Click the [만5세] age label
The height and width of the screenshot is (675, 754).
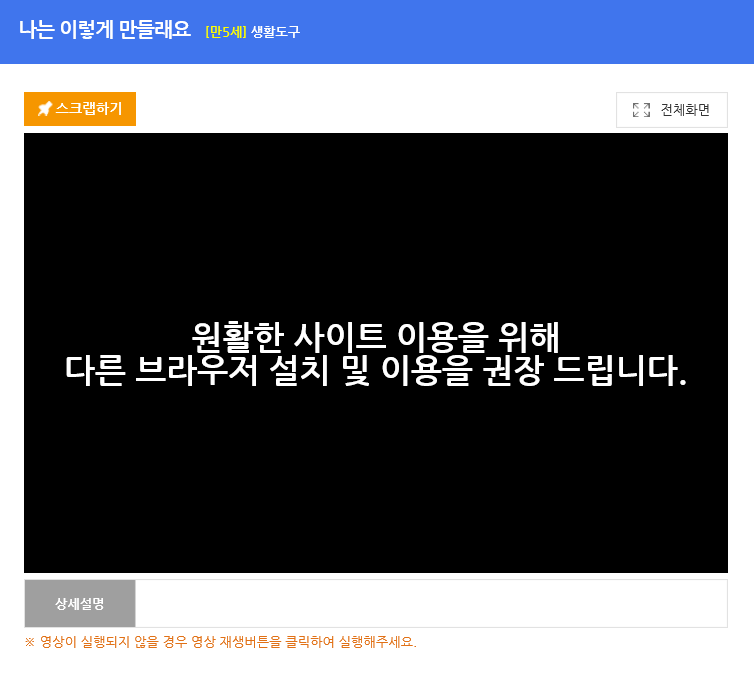(x=226, y=32)
